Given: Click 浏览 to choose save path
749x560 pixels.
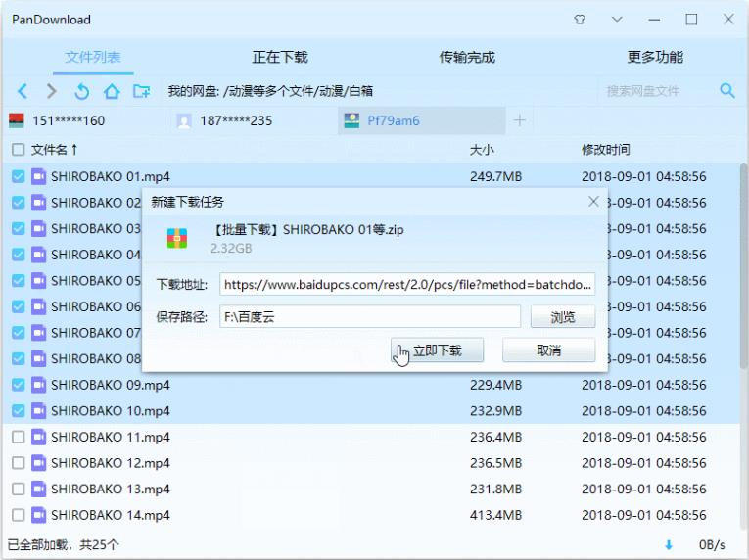Looking at the screenshot, I should point(563,317).
